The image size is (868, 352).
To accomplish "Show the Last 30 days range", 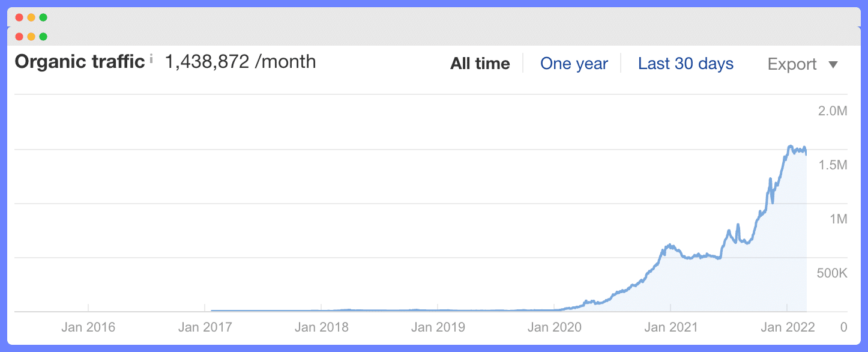I will click(x=686, y=64).
